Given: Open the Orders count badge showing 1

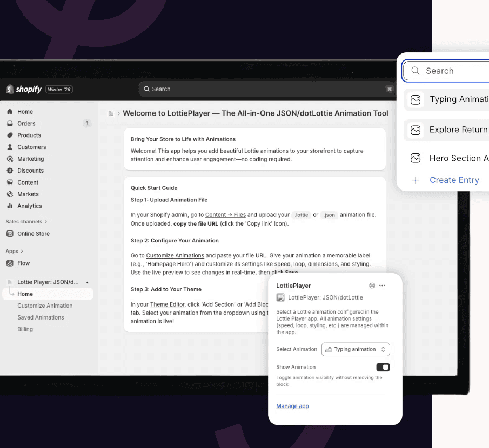Looking at the screenshot, I should (87, 124).
